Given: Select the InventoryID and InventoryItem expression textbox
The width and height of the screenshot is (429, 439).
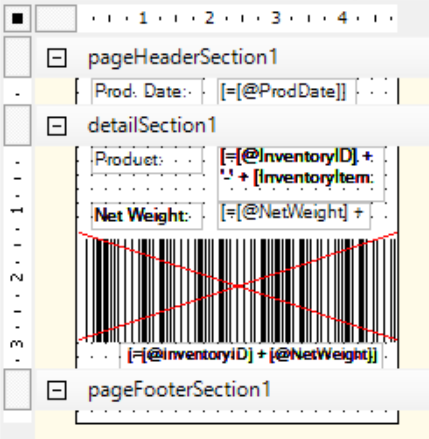Looking at the screenshot, I should tap(301, 173).
